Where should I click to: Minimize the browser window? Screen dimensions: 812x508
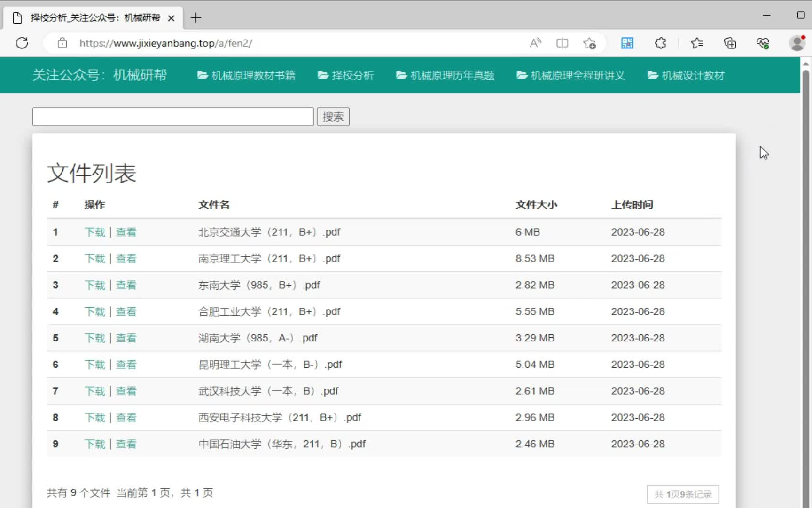[766, 16]
